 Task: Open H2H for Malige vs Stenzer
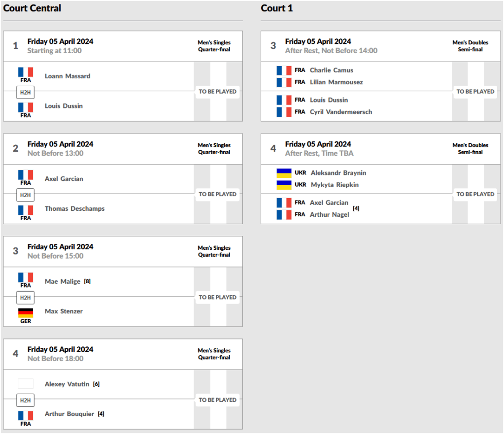26,298
